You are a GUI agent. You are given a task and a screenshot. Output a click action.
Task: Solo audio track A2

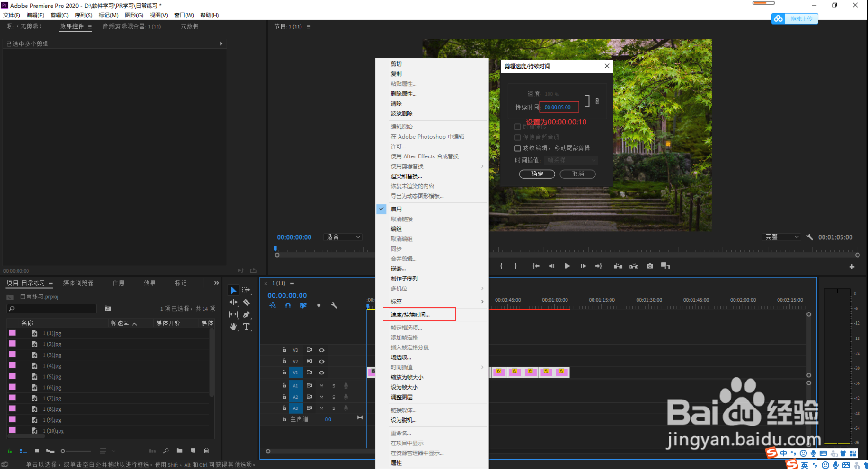pyautogui.click(x=334, y=397)
